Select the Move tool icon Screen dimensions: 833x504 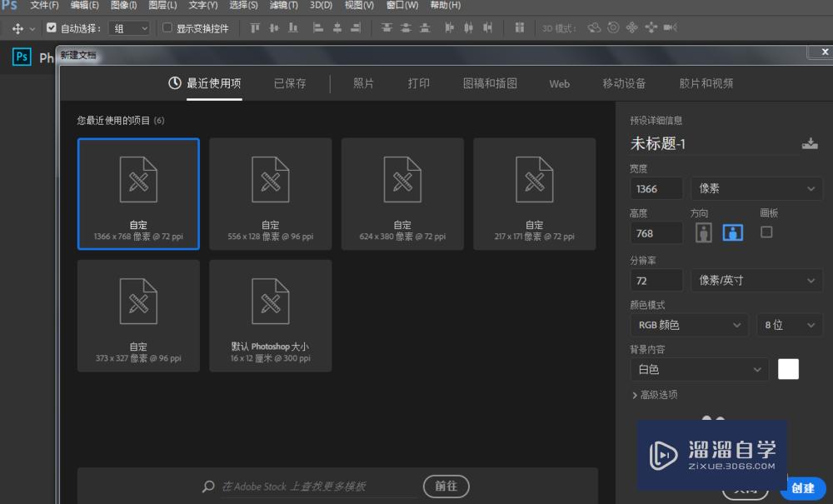17,28
